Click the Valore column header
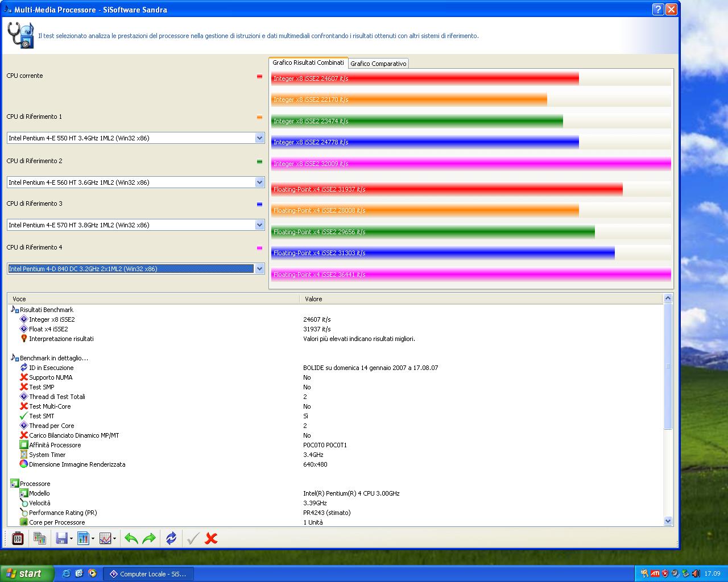This screenshot has height=582, width=728. tap(481, 299)
